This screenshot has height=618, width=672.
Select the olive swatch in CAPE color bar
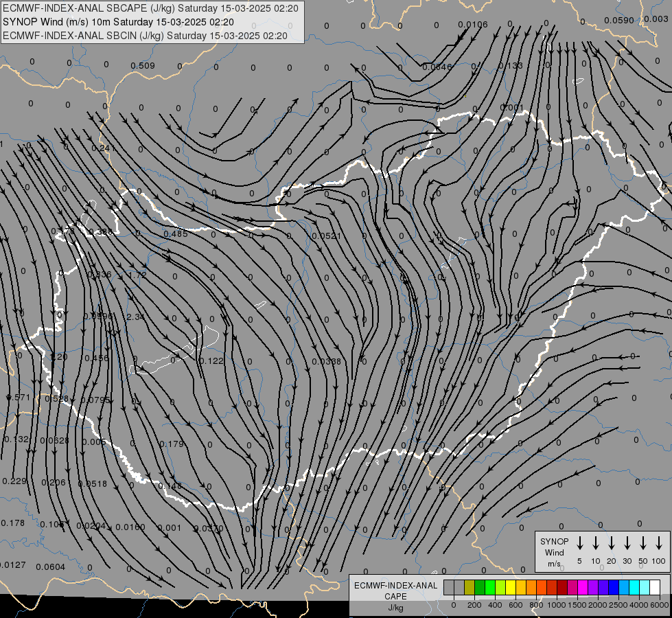(470, 588)
